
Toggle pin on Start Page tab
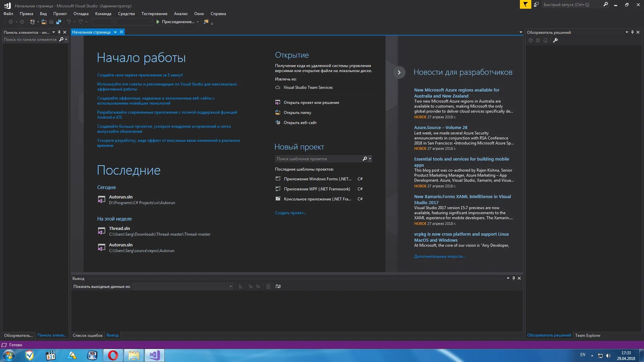(x=115, y=32)
